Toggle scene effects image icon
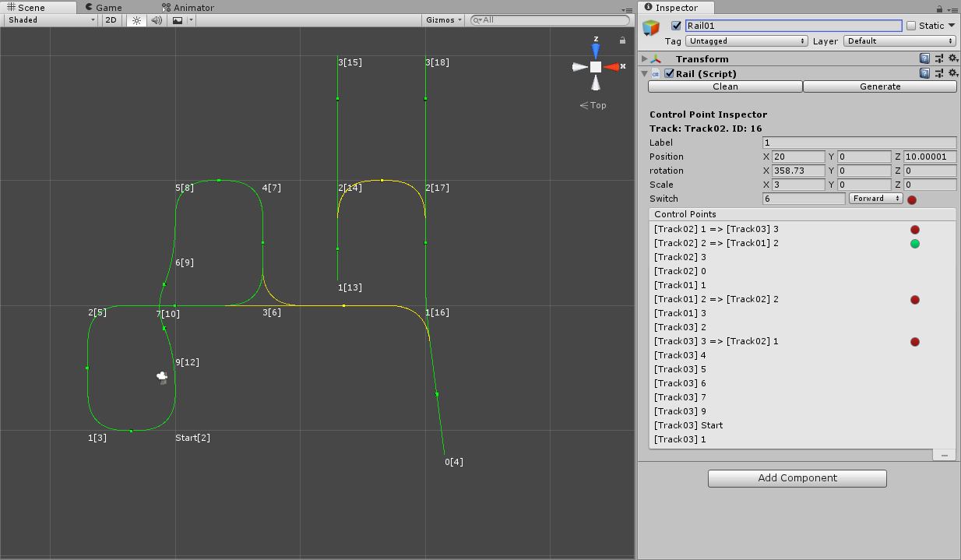The width and height of the screenshot is (961, 560). 178,20
